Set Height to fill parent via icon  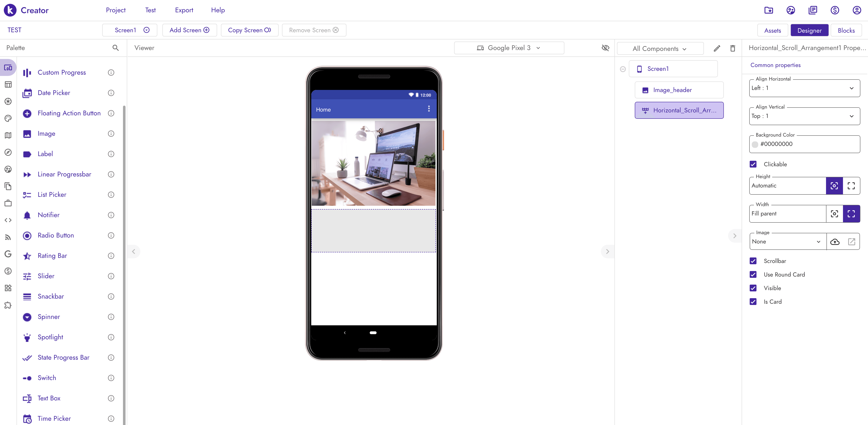[x=851, y=186]
